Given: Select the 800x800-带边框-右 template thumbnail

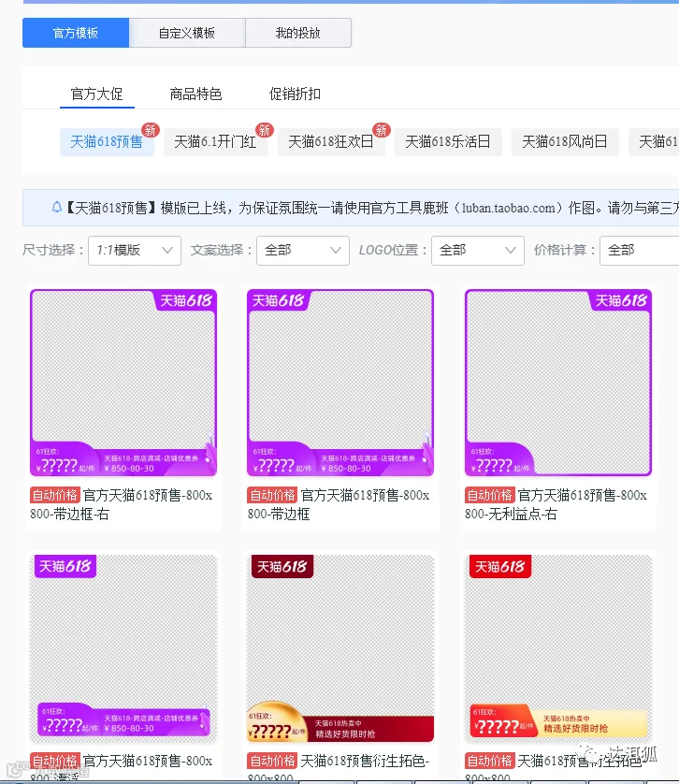Looking at the screenshot, I should [x=123, y=383].
